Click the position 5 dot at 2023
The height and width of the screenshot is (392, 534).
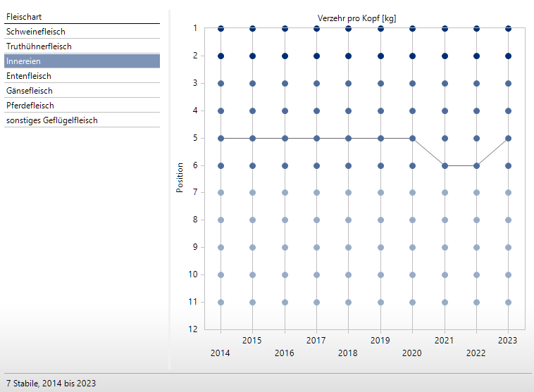coord(509,139)
